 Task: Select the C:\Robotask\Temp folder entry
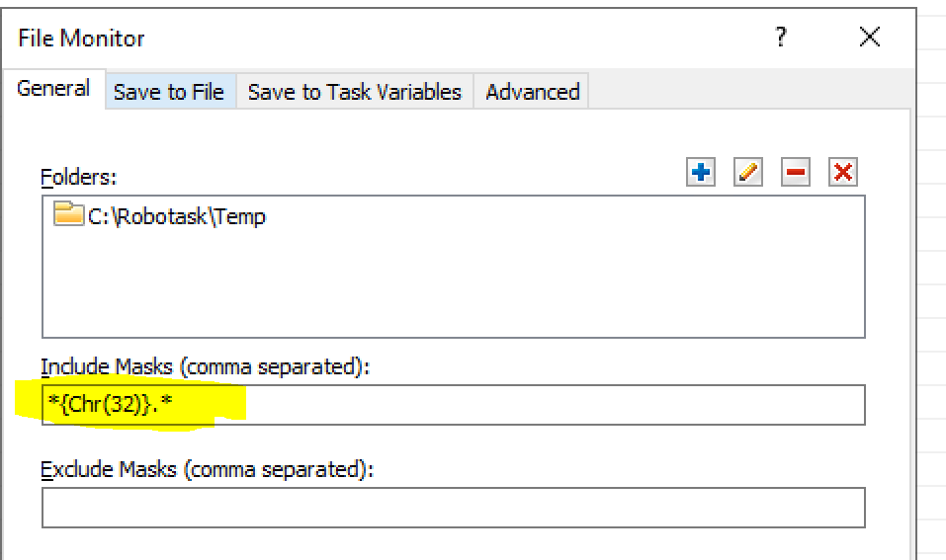(177, 216)
